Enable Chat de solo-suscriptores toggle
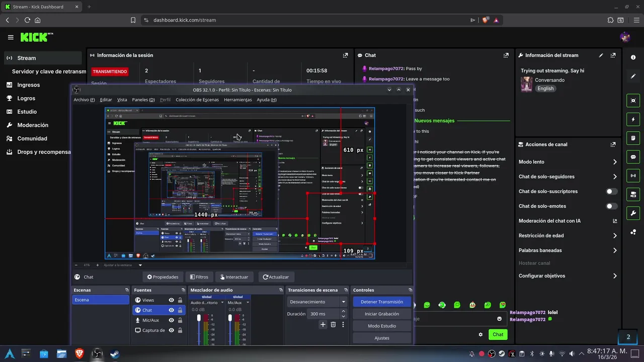 tap(611, 192)
